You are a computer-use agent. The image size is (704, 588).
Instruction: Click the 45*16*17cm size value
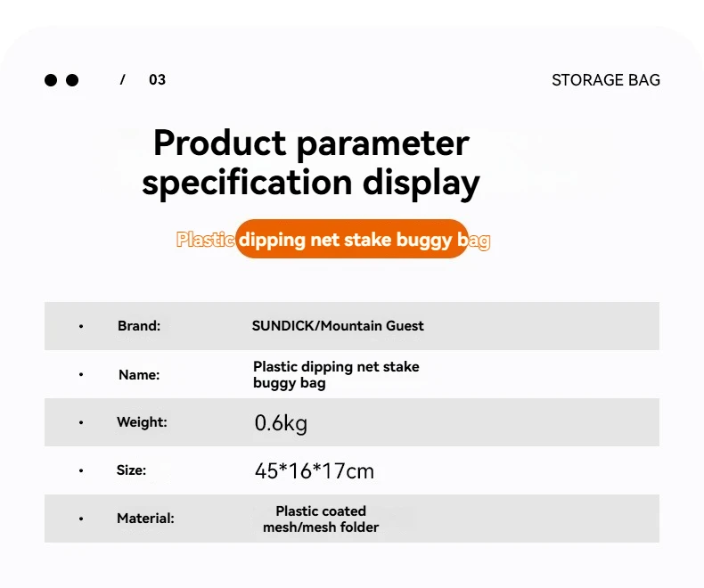(x=315, y=471)
